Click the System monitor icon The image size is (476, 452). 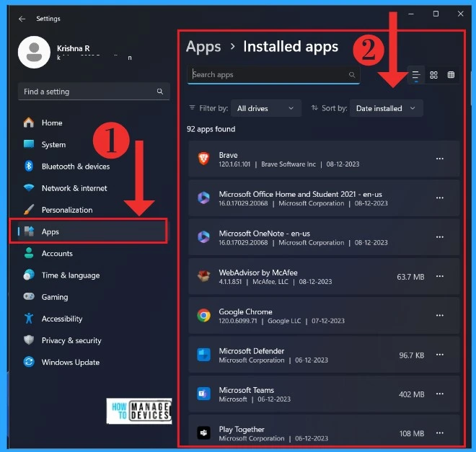click(29, 144)
